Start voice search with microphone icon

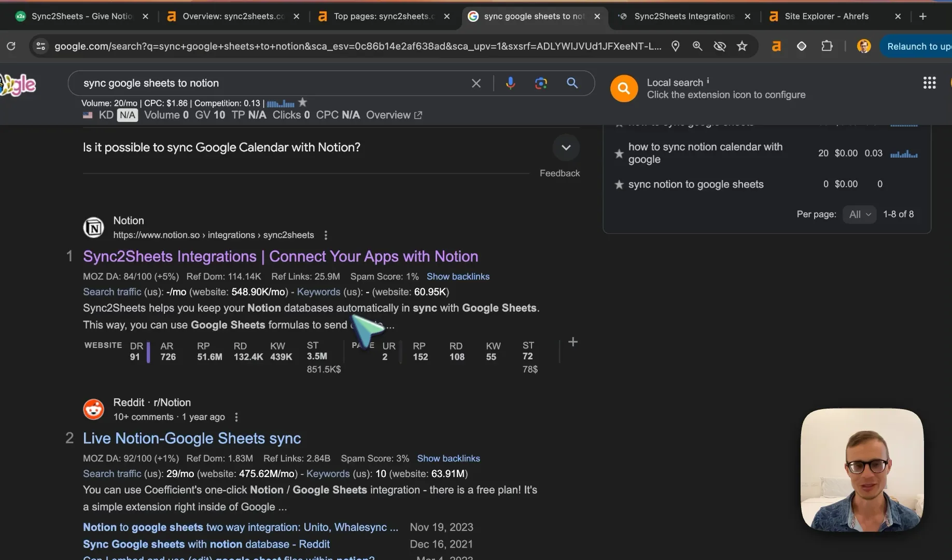point(511,83)
